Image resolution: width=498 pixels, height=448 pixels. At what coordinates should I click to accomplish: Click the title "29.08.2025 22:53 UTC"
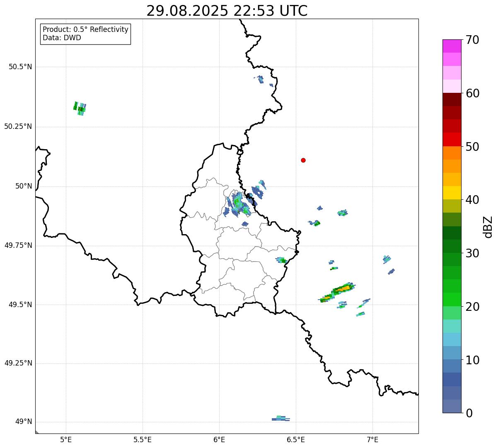tap(227, 11)
